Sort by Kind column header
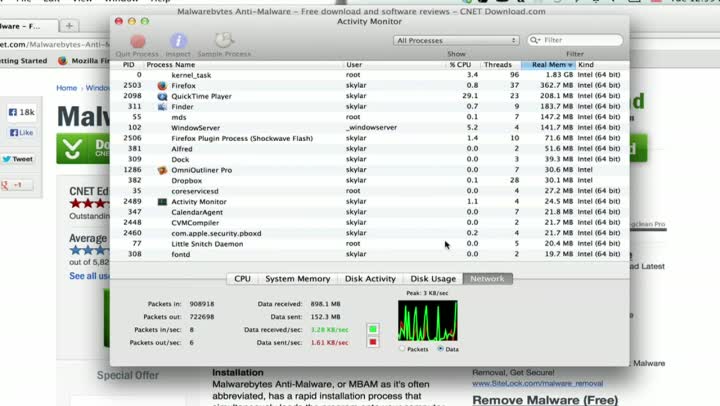 tap(602, 65)
